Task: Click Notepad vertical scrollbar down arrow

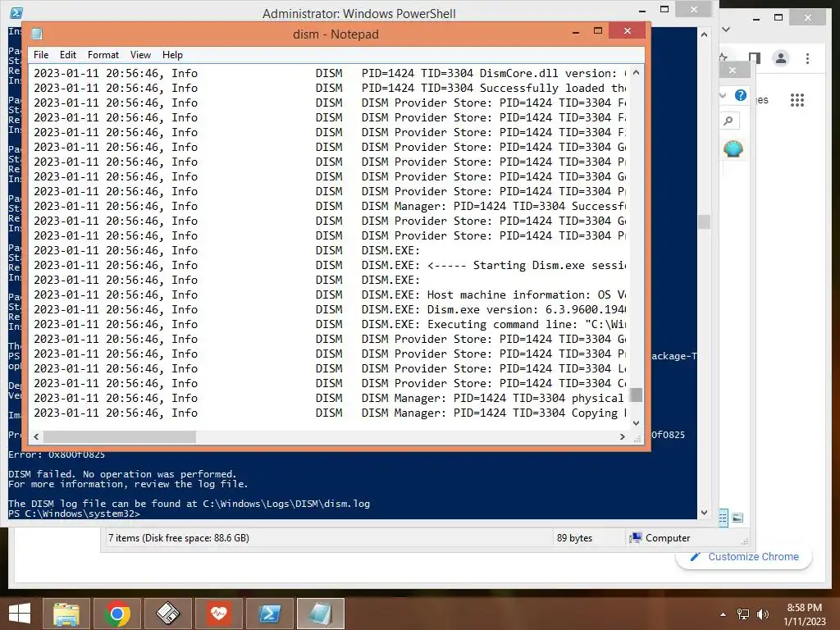Action: [636, 422]
